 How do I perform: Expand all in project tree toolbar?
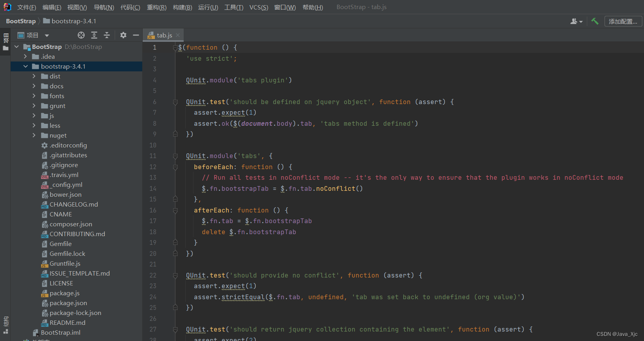[94, 35]
